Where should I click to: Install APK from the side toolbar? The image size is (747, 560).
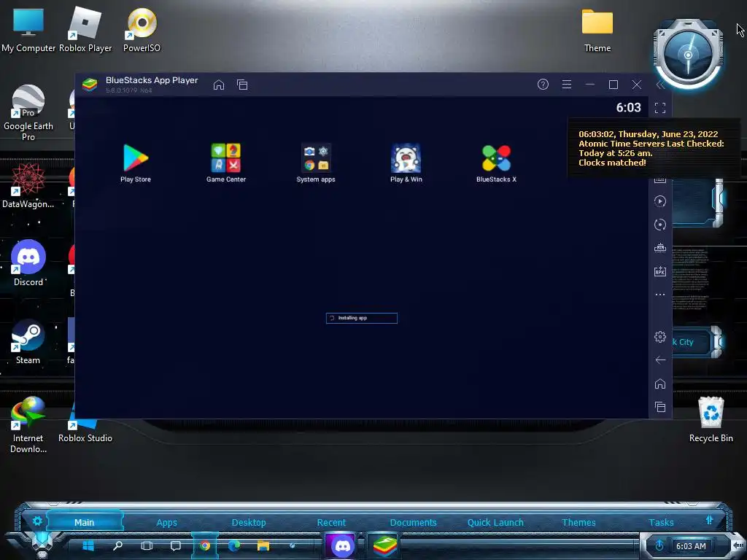(659, 271)
